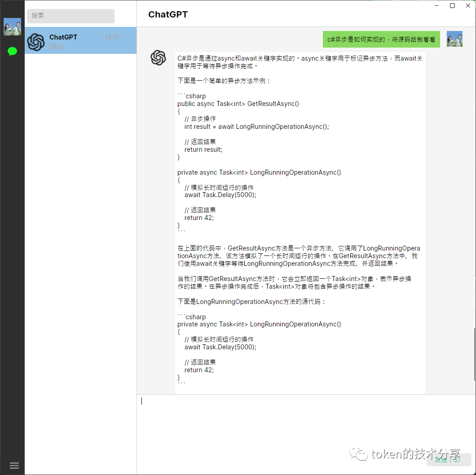The width and height of the screenshot is (476, 475).
Task: Click the chat vertical scrollbar thumb
Action: pos(474,354)
